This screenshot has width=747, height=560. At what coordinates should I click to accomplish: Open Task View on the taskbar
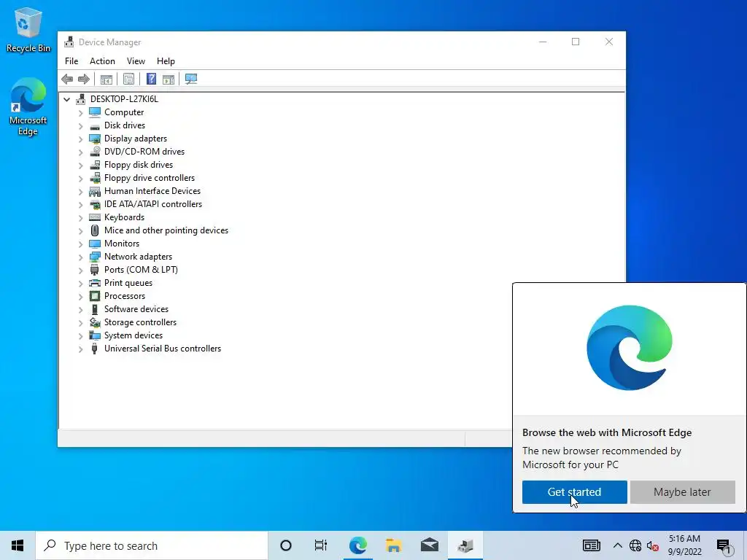(x=321, y=545)
